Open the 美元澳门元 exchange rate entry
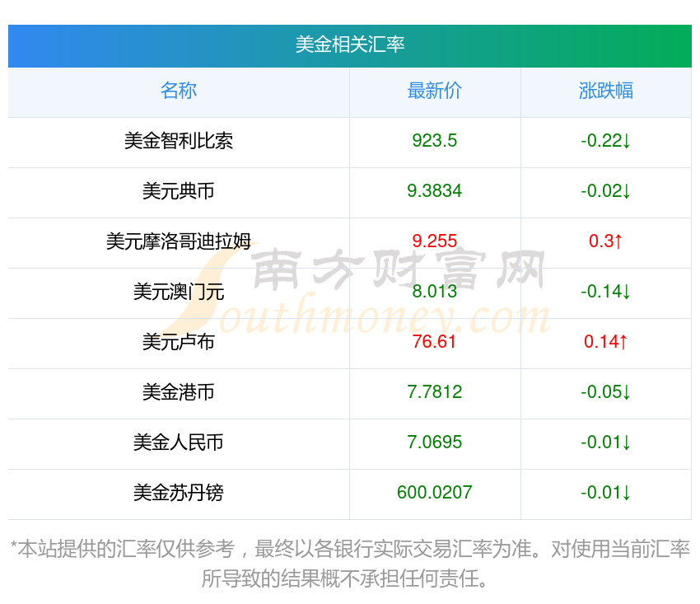Screen dimensions: 700x604 (x=179, y=292)
